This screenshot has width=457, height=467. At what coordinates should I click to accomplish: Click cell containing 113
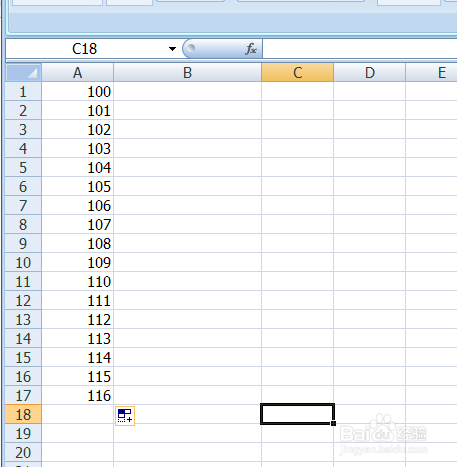pyautogui.click(x=77, y=338)
